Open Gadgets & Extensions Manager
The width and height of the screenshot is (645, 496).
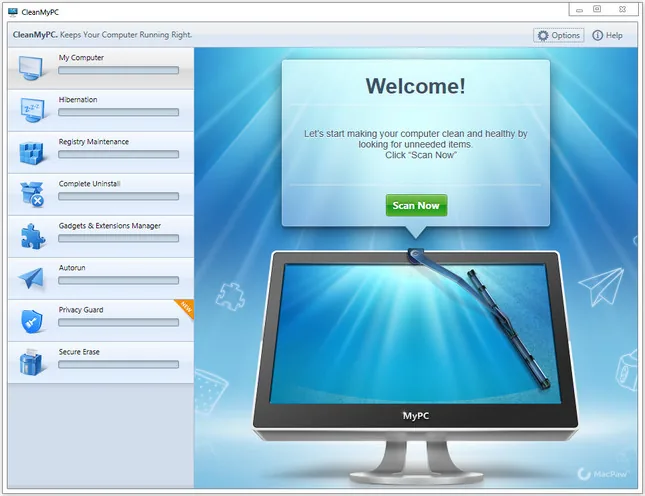coord(101,236)
